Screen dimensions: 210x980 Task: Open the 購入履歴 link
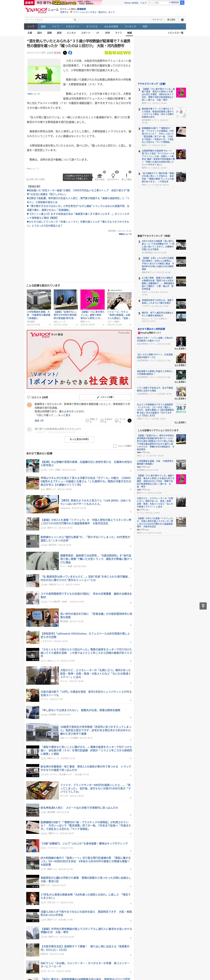[171, 19]
